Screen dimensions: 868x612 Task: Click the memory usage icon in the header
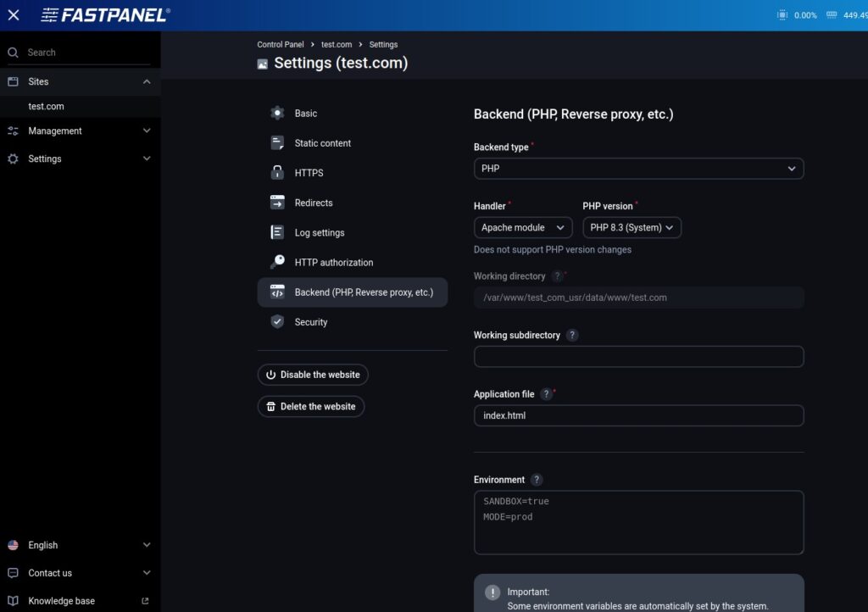click(831, 15)
